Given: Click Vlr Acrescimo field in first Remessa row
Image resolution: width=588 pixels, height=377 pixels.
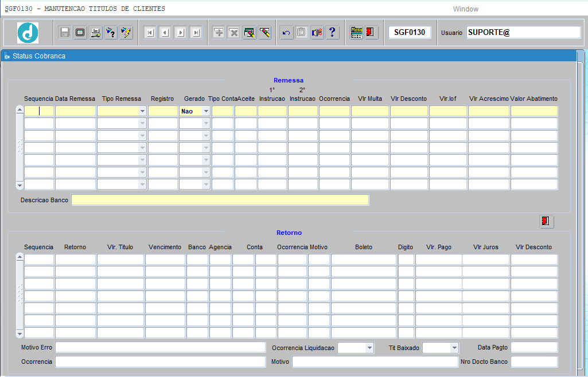Looking at the screenshot, I should click(x=489, y=111).
